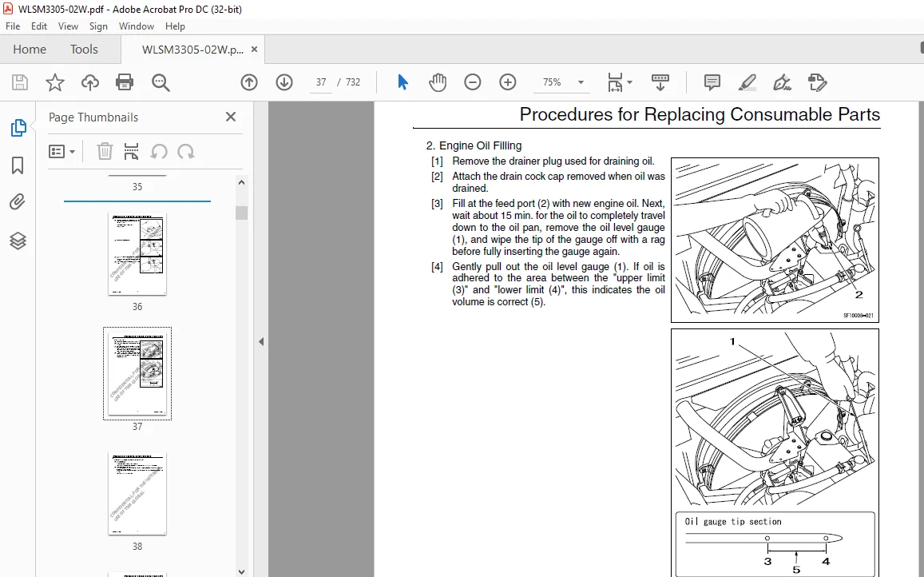The image size is (924, 577).
Task: Add the file to starred favorites
Action: pos(55,82)
